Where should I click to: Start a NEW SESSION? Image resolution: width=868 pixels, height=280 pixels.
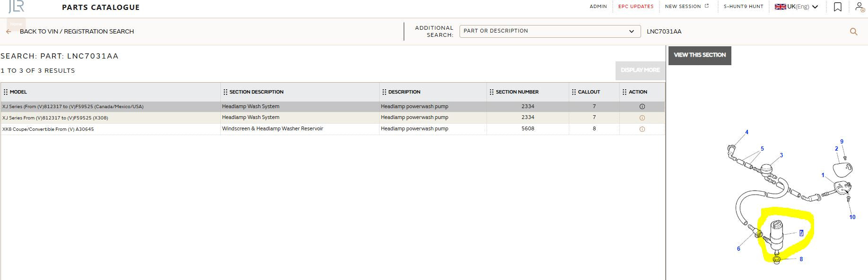pyautogui.click(x=683, y=7)
